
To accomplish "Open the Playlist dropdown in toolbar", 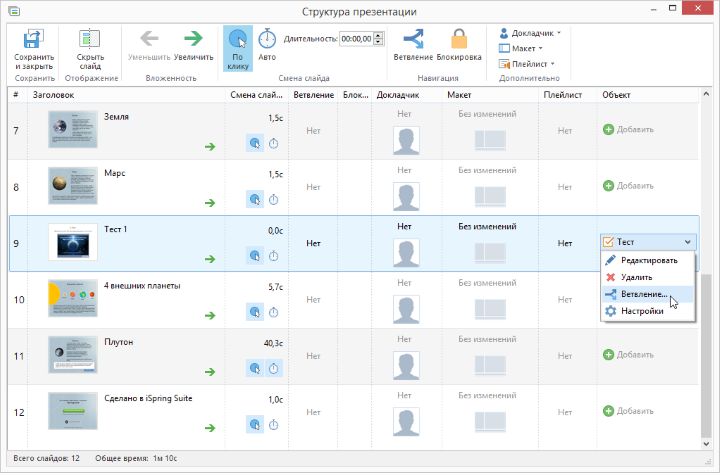I will (x=527, y=64).
